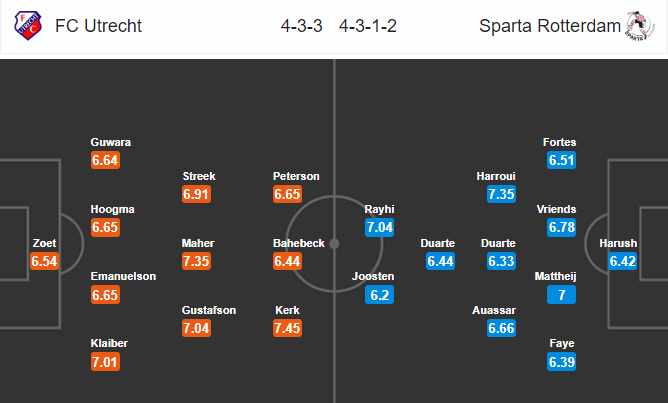Image resolution: width=668 pixels, height=403 pixels.
Task: Click Faye's 6.39 rating badge
Action: pos(561,362)
